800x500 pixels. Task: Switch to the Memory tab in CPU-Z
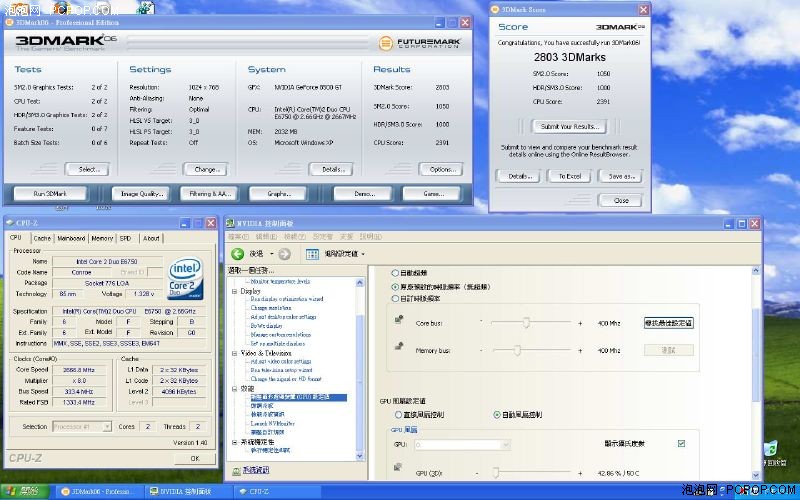point(102,238)
